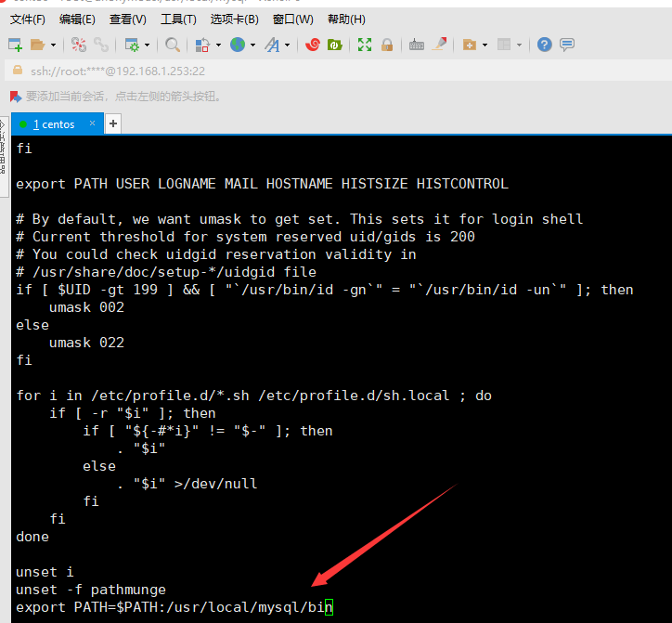
Task: Click the Reconnect chain-link icon
Action: pos(101,45)
